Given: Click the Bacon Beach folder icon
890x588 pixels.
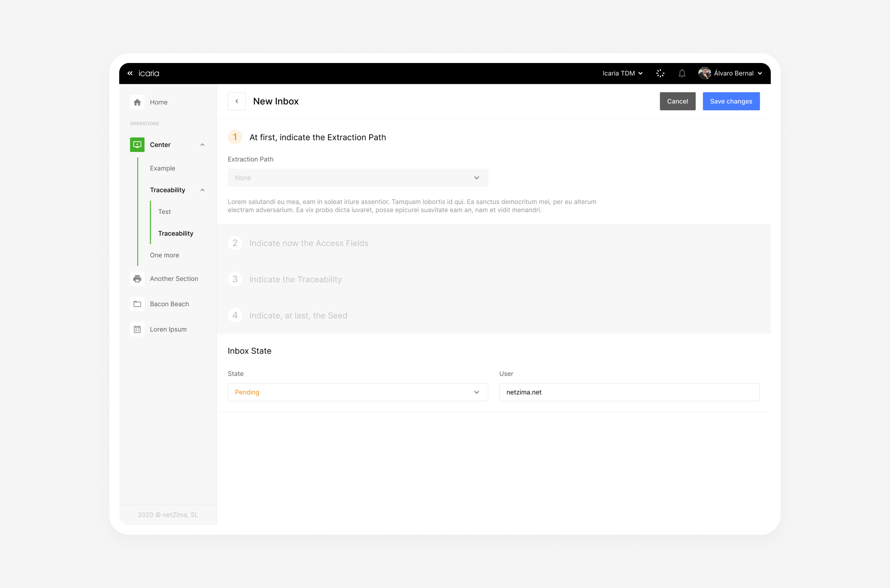Looking at the screenshot, I should pyautogui.click(x=137, y=304).
